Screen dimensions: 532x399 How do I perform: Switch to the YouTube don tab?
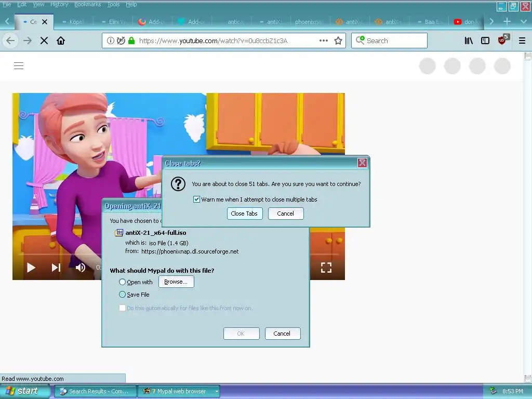coord(467,22)
